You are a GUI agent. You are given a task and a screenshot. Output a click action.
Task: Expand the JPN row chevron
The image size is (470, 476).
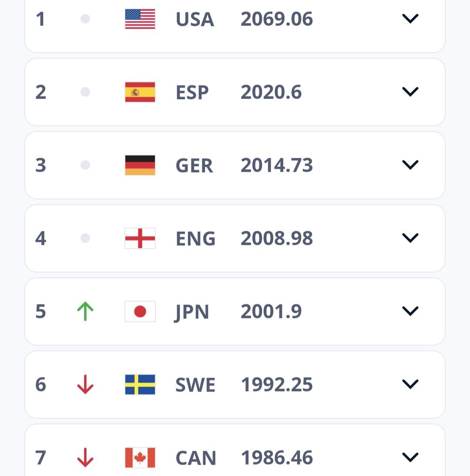(x=410, y=311)
